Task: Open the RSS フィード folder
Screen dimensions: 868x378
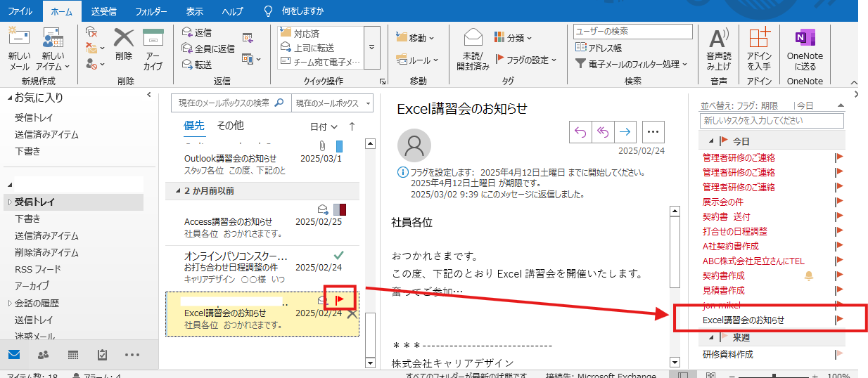Action: point(38,269)
